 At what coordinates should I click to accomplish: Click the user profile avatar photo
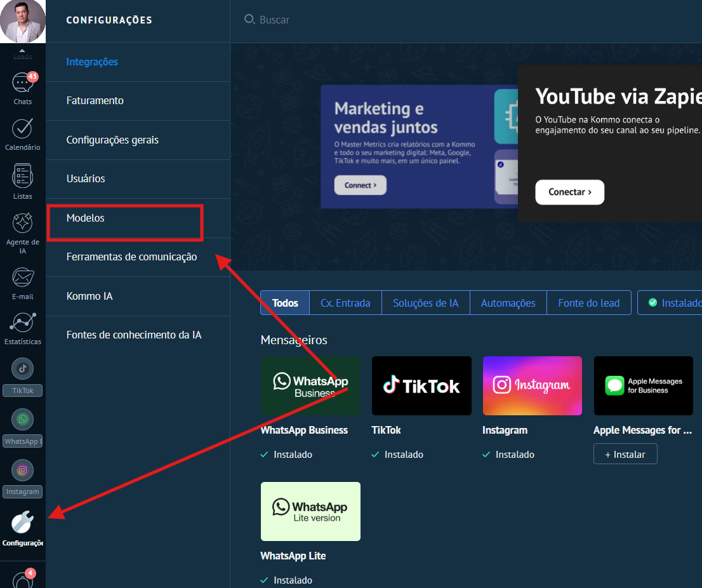tap(22, 21)
